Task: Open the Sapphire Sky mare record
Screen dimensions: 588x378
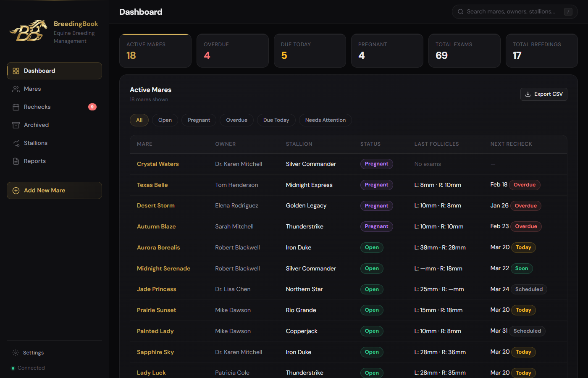Action: coord(155,352)
